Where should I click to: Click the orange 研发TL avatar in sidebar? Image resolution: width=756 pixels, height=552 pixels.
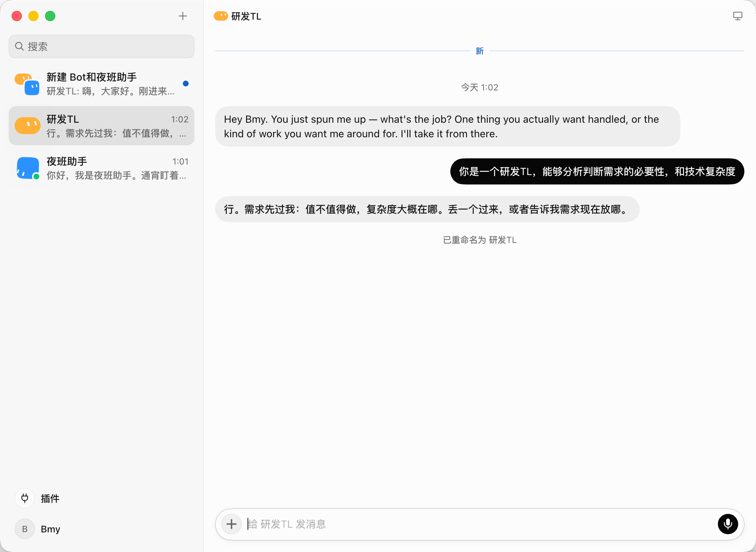click(x=28, y=126)
